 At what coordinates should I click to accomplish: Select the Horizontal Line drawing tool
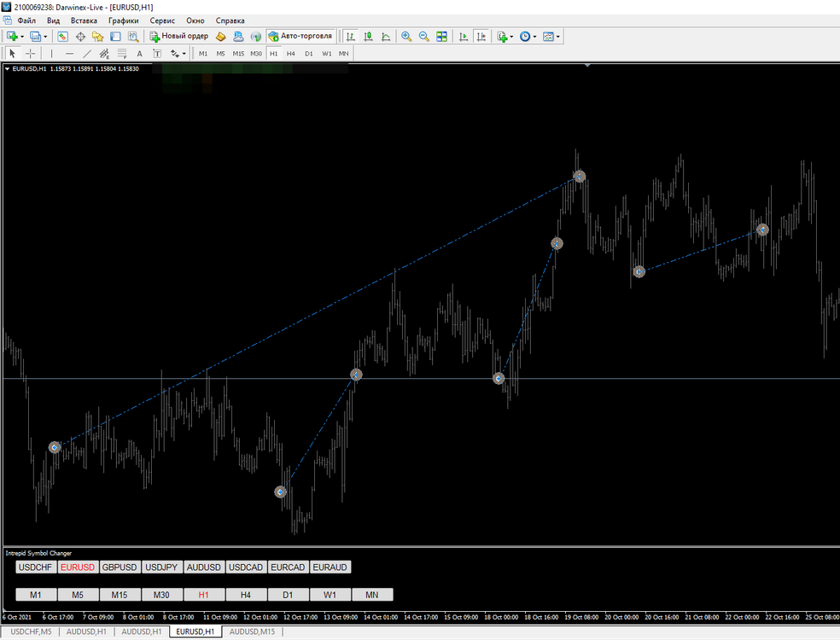(69, 54)
